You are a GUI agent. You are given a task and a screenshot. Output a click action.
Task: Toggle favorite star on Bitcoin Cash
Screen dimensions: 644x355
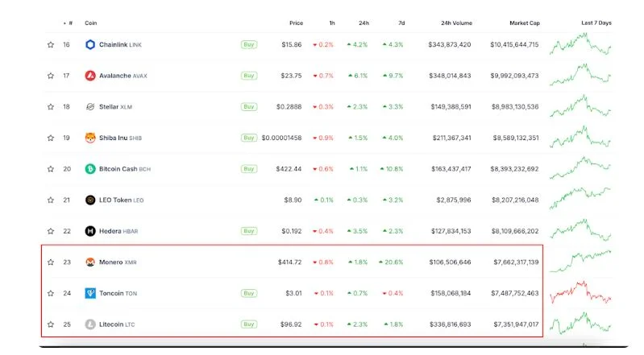click(51, 169)
